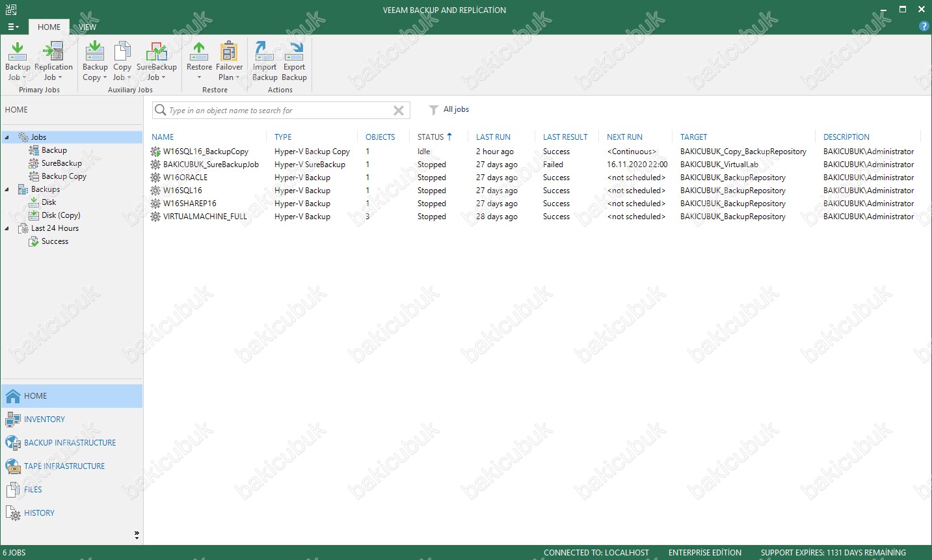Screen dimensions: 932x560
Task: Open the FILES view
Action: pos(33,490)
